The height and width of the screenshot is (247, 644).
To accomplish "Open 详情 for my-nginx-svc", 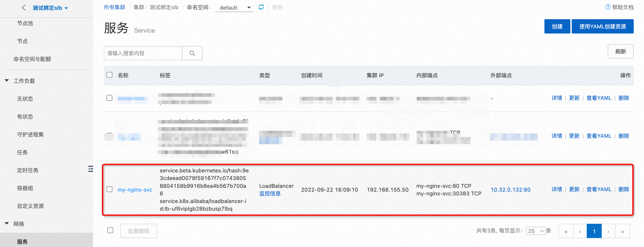I will (x=557, y=189).
